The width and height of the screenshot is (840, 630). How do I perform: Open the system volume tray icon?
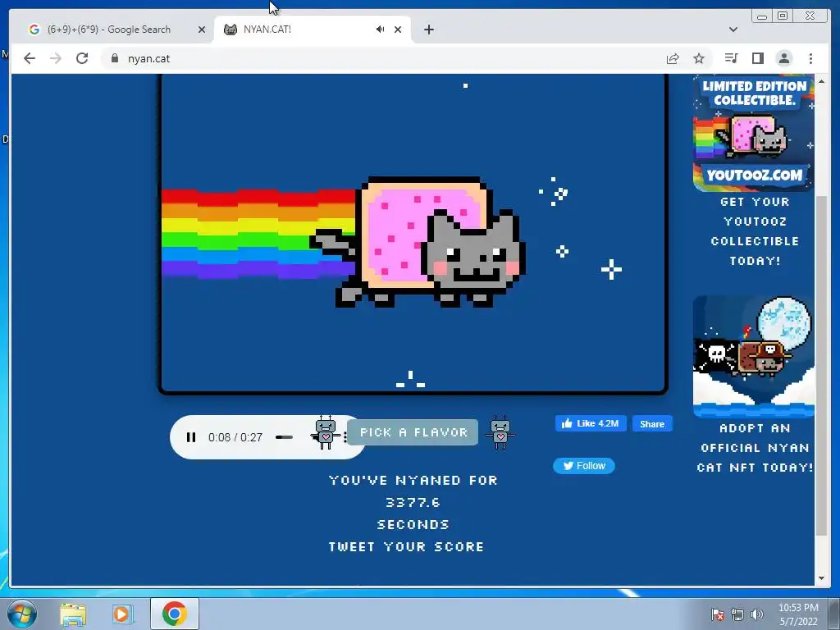(x=757, y=615)
